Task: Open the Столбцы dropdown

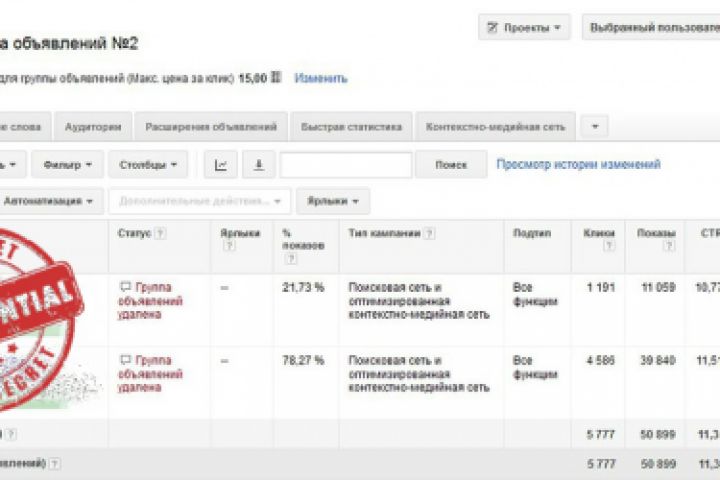Action: [x=148, y=164]
